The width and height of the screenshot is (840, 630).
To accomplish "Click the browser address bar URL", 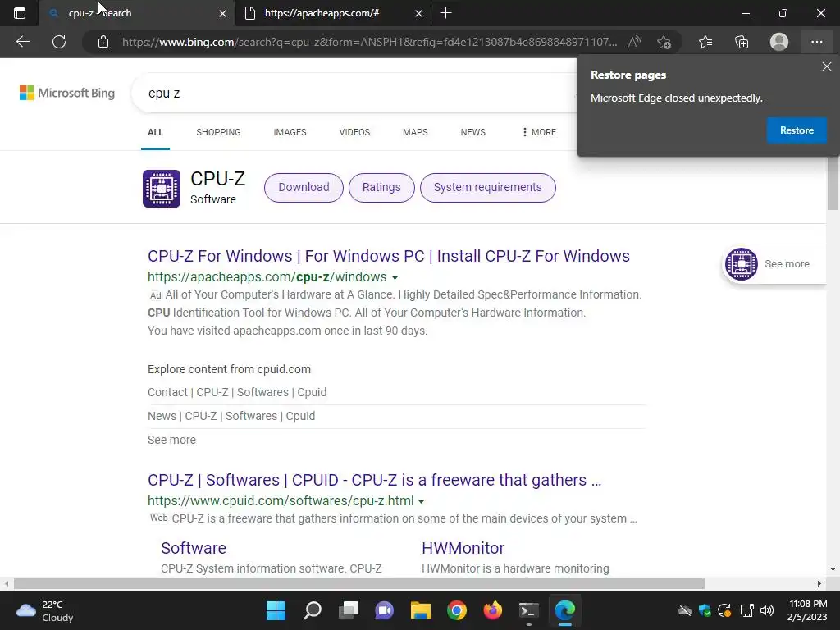I will (x=370, y=42).
